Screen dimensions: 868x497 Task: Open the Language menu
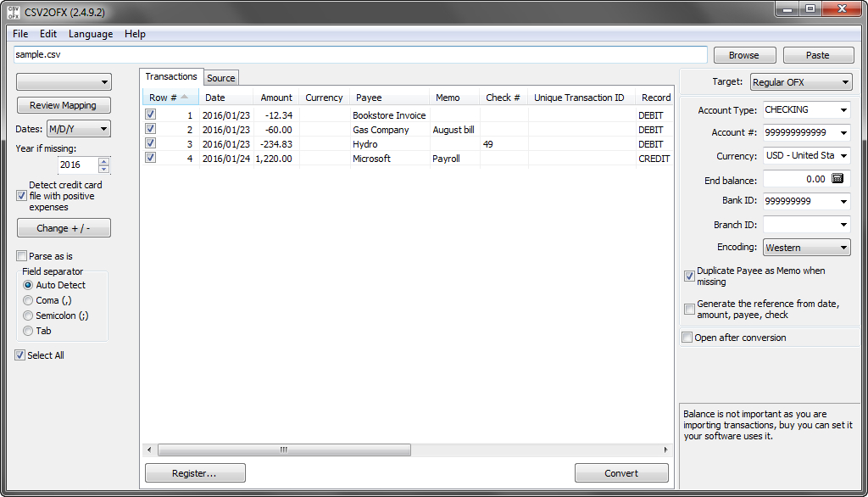click(91, 34)
